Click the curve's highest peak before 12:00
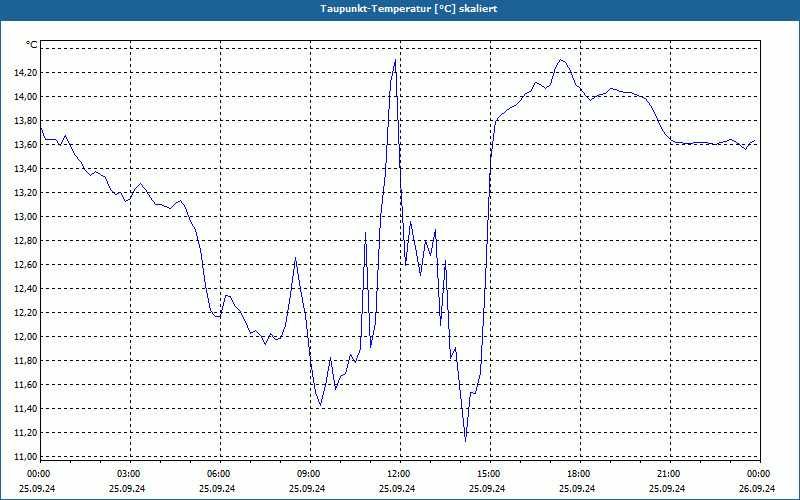Screen dimensions: 800x500 click(395, 60)
